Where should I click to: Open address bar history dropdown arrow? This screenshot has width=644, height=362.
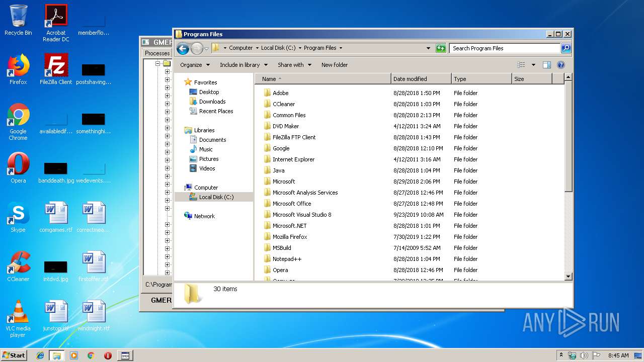pos(428,48)
